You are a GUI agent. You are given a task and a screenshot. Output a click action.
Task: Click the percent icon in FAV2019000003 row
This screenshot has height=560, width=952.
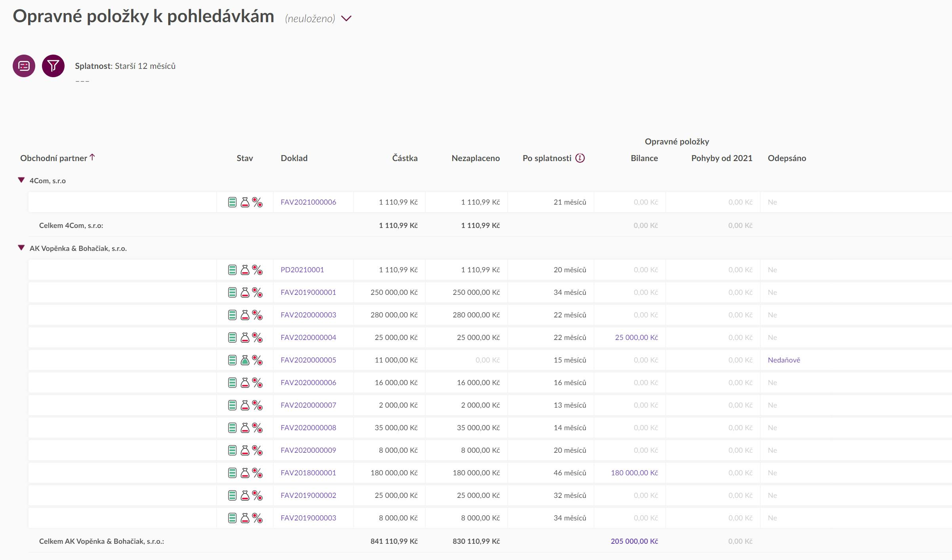point(257,518)
